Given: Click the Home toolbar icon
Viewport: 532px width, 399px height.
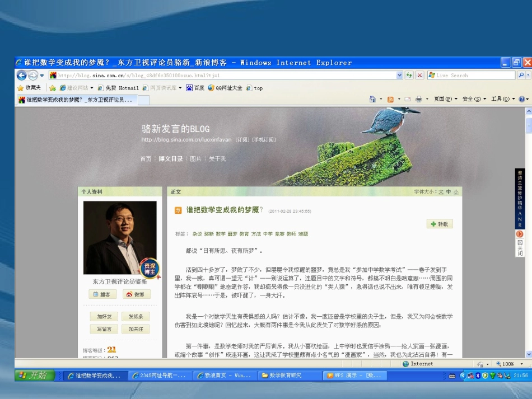Looking at the screenshot, I should 372,99.
